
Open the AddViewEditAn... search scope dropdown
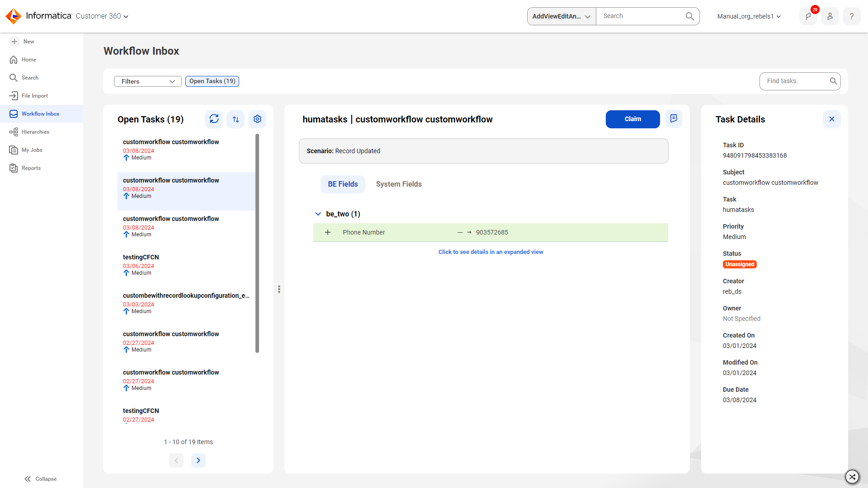point(561,16)
